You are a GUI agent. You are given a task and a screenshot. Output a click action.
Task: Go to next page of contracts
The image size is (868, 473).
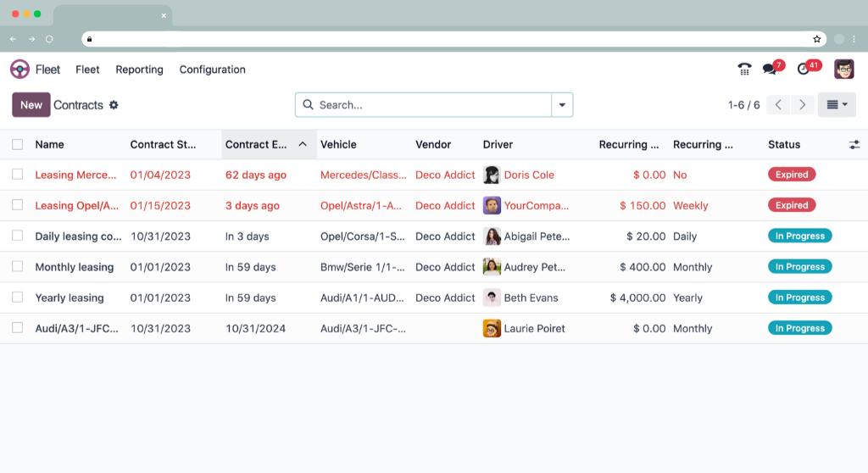point(803,105)
